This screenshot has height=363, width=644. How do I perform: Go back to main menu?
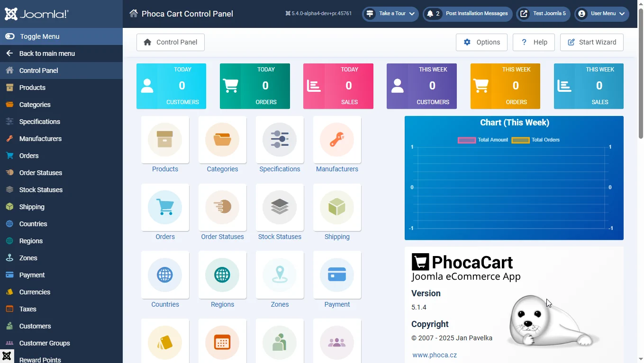point(61,53)
